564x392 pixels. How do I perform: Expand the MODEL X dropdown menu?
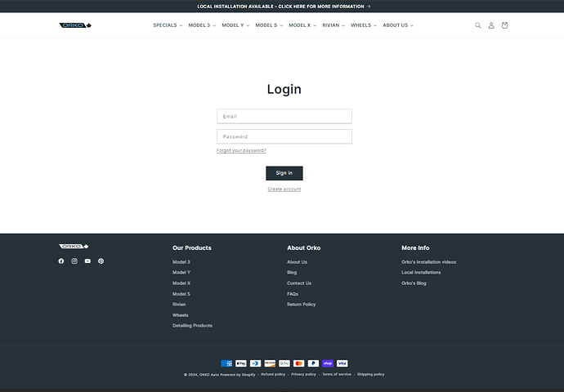tap(302, 25)
